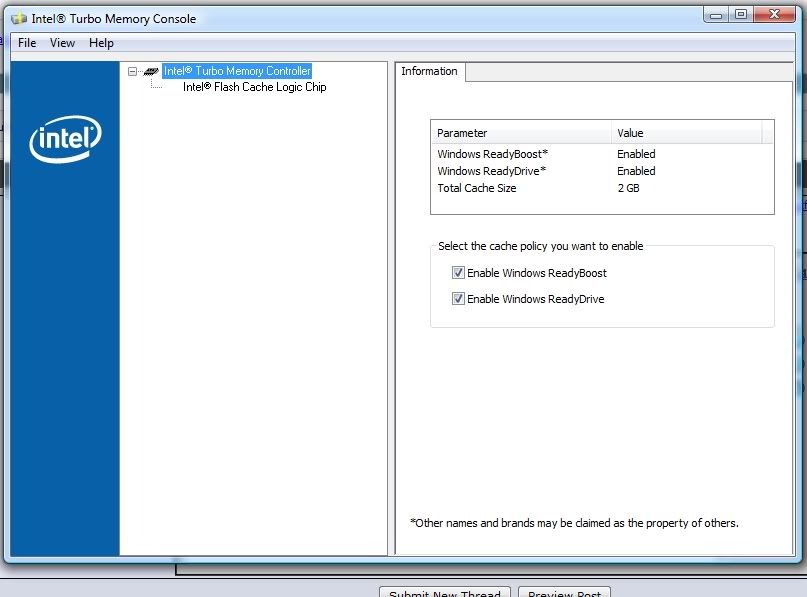
Task: Click the 2 GB cache size value
Action: click(628, 188)
